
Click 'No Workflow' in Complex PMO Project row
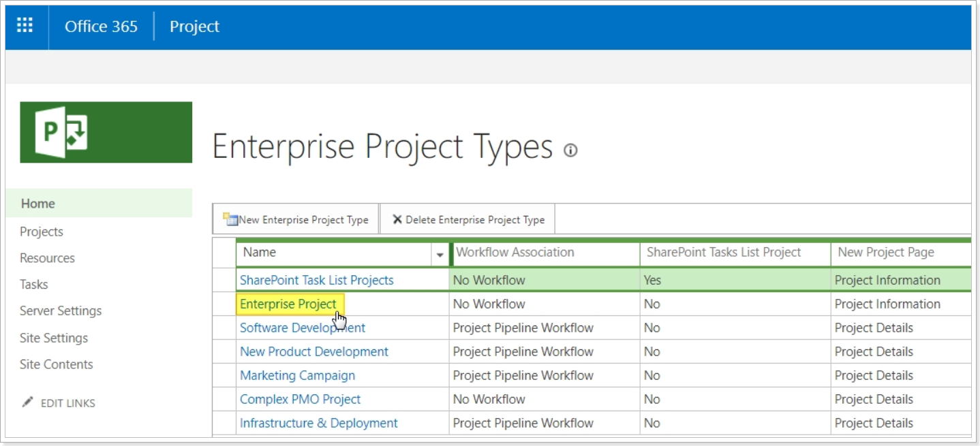tap(489, 399)
